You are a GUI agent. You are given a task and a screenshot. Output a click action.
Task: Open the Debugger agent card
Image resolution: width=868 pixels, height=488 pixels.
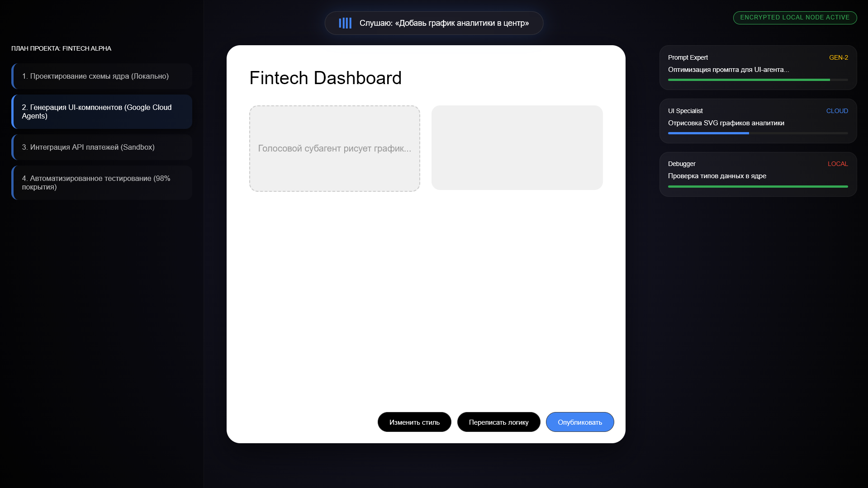pyautogui.click(x=758, y=174)
